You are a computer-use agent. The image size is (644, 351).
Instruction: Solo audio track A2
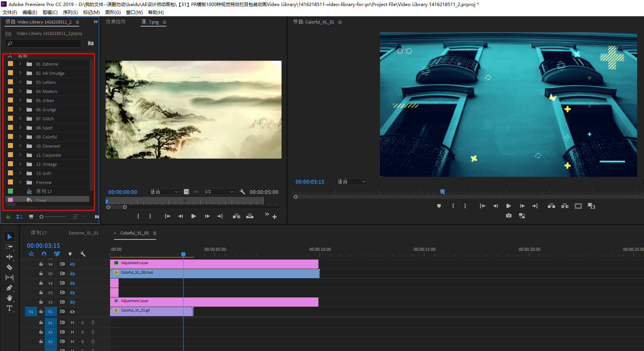tap(82, 332)
